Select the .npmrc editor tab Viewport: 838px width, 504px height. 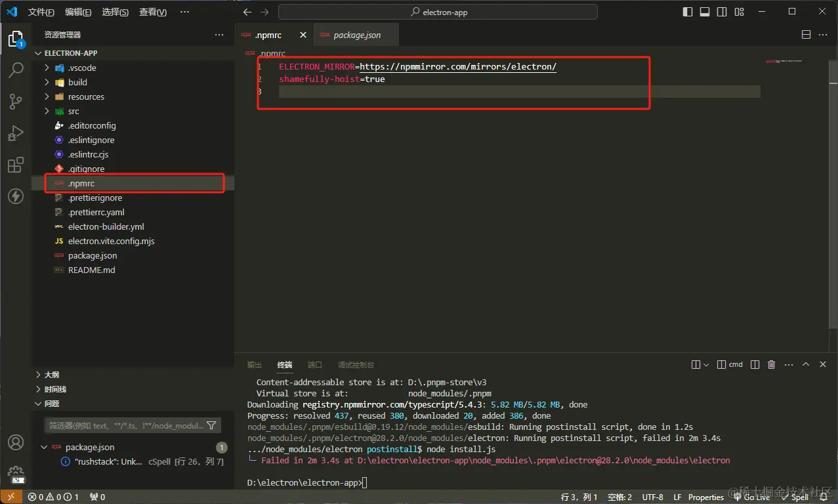click(x=266, y=35)
